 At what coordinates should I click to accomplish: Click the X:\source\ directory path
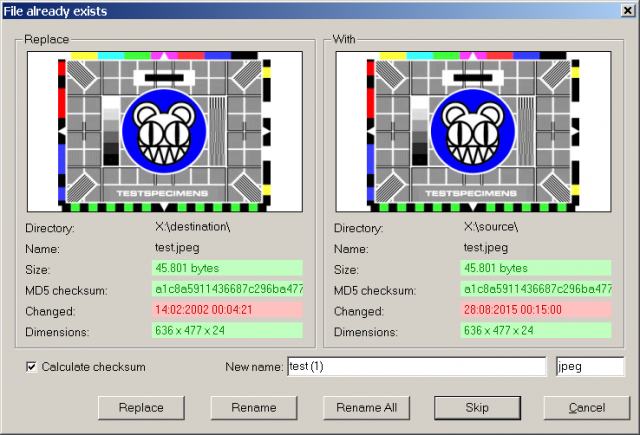click(x=491, y=227)
